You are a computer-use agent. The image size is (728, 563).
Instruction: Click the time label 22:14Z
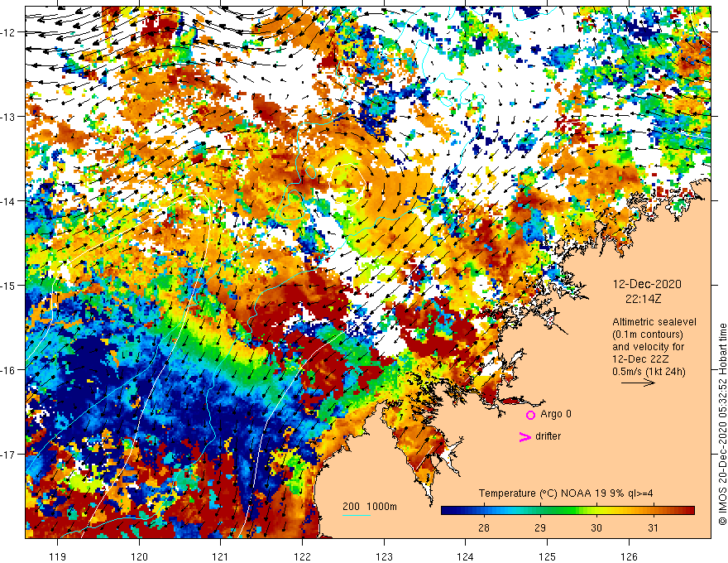coord(643,299)
